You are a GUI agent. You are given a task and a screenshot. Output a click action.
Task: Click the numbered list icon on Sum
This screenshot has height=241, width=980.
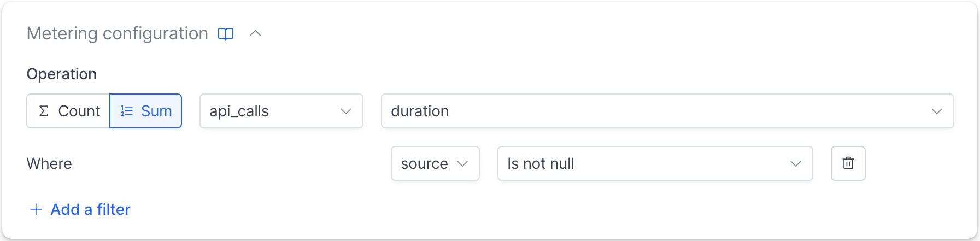pos(127,111)
